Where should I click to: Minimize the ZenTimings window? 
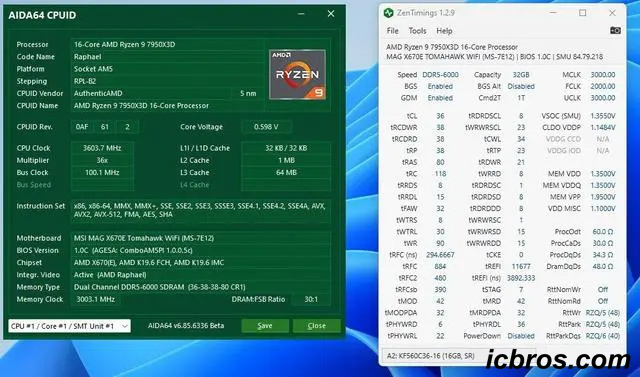pyautogui.click(x=553, y=13)
